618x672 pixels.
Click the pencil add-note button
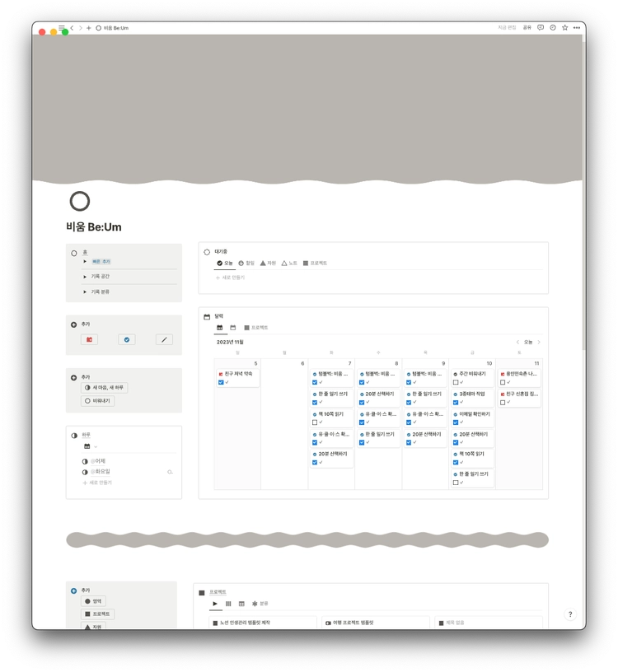pyautogui.click(x=164, y=339)
